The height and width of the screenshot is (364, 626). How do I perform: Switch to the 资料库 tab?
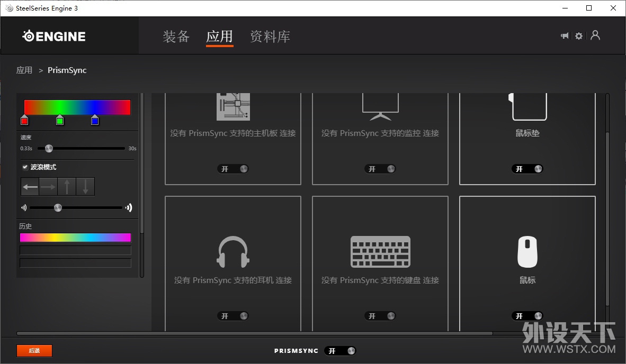tap(270, 37)
